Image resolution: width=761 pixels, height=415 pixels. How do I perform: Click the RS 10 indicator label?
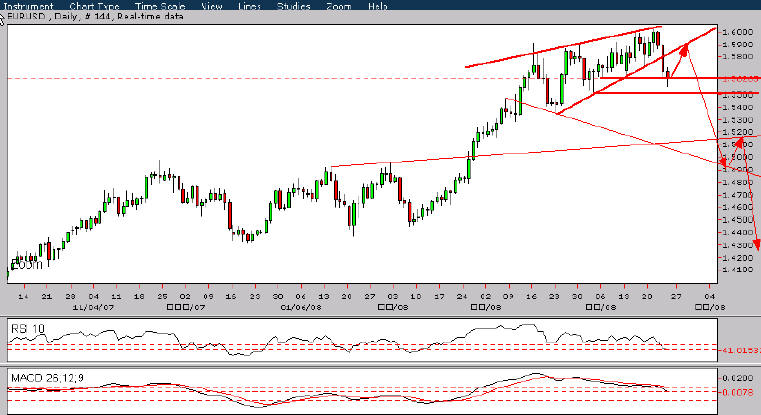pos(28,329)
